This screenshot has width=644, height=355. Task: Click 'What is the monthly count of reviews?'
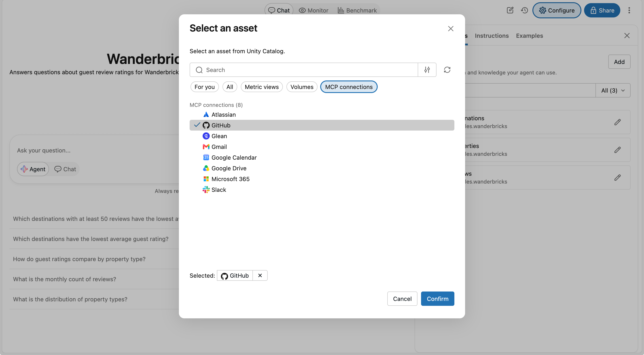coord(64,279)
